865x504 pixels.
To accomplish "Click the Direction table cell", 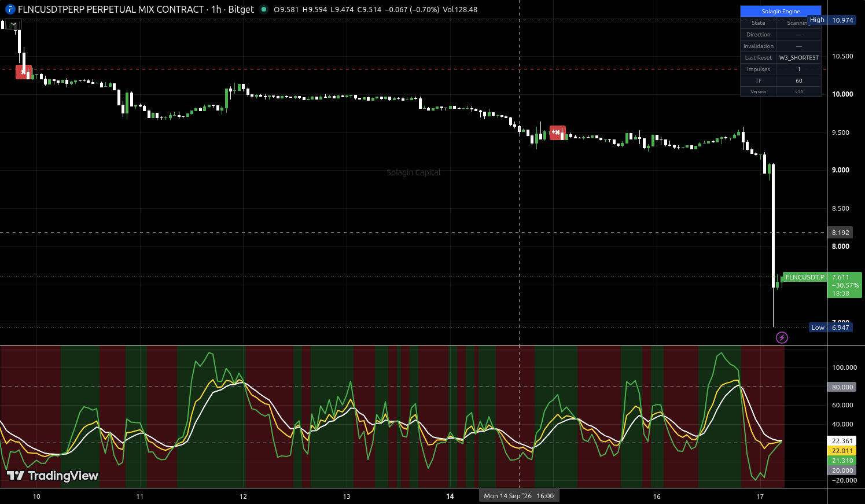I will [x=758, y=34].
